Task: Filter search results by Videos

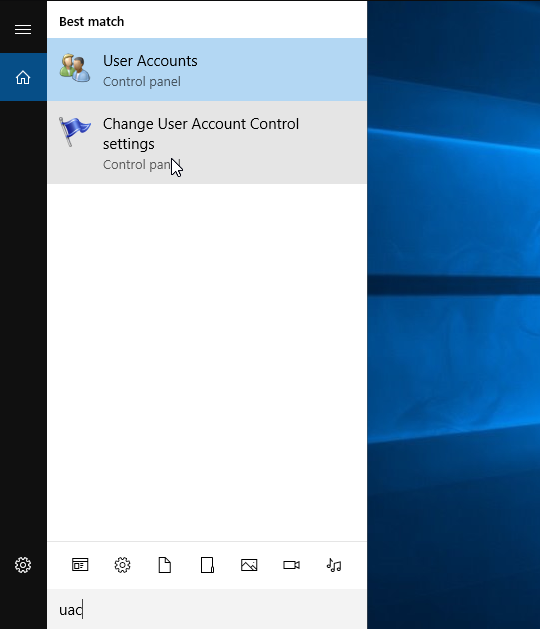Action: tap(291, 565)
